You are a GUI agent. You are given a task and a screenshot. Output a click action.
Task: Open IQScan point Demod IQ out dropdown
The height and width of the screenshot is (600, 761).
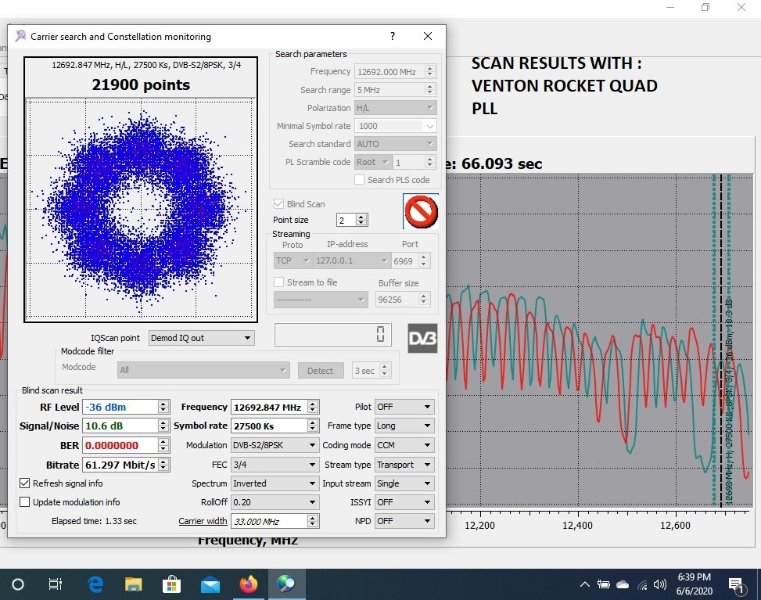201,338
